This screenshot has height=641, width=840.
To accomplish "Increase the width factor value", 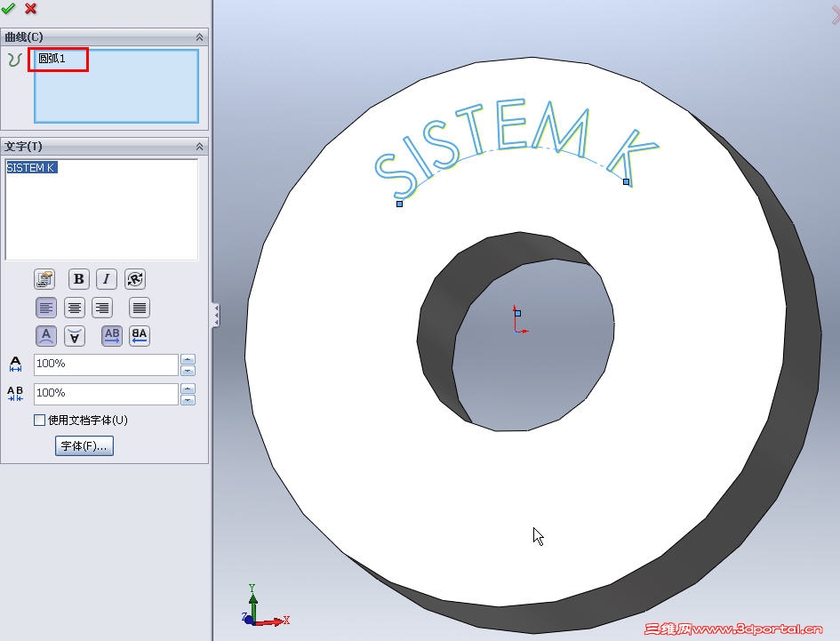I will (x=188, y=359).
